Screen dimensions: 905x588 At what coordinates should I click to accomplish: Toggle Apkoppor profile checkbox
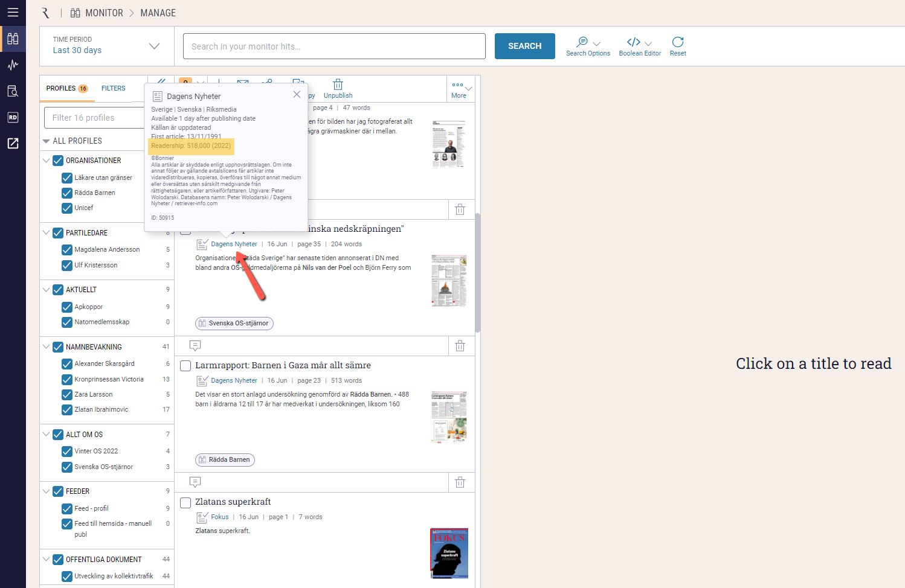click(x=67, y=307)
